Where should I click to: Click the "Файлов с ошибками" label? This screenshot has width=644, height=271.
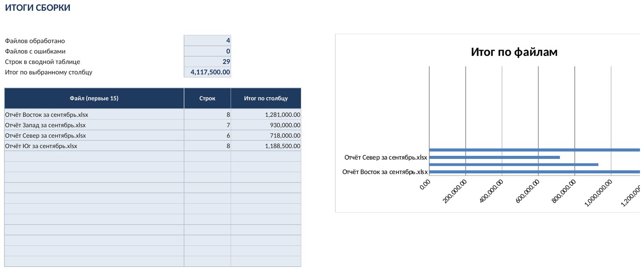coord(35,51)
